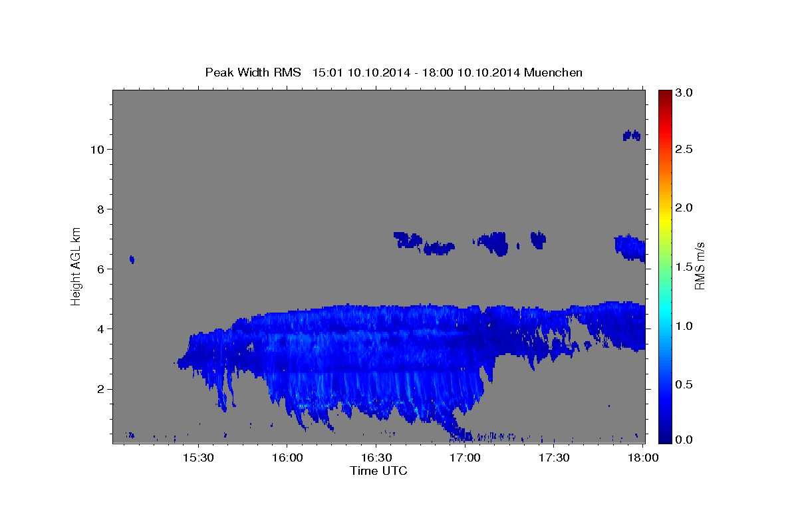This screenshot has height=532, width=798.
Task: Click the 'Time UTC' axis label
Action: 378,471
